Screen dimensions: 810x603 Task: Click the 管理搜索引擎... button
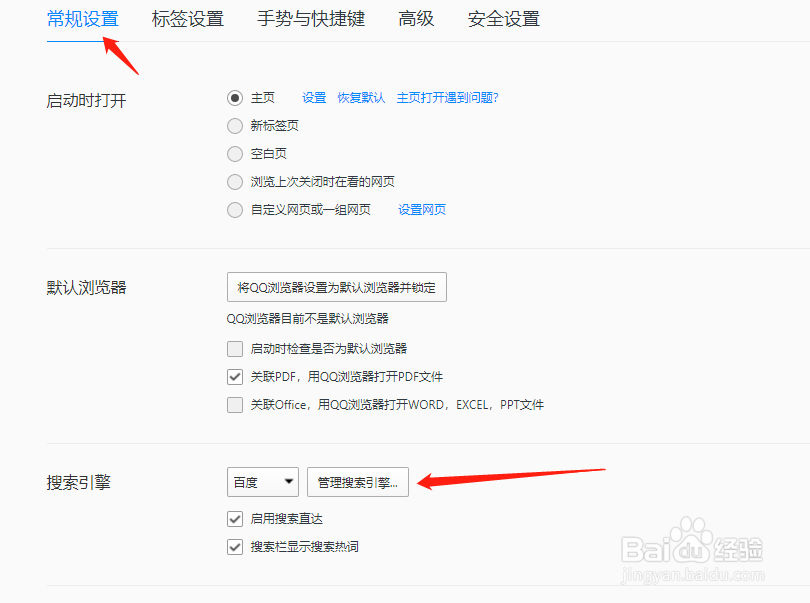coord(358,482)
